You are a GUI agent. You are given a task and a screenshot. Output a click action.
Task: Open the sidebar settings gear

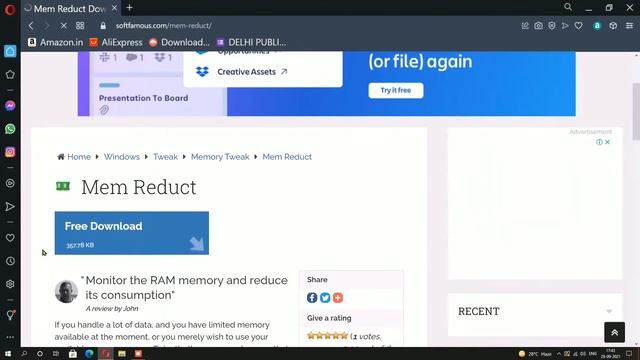[10, 284]
